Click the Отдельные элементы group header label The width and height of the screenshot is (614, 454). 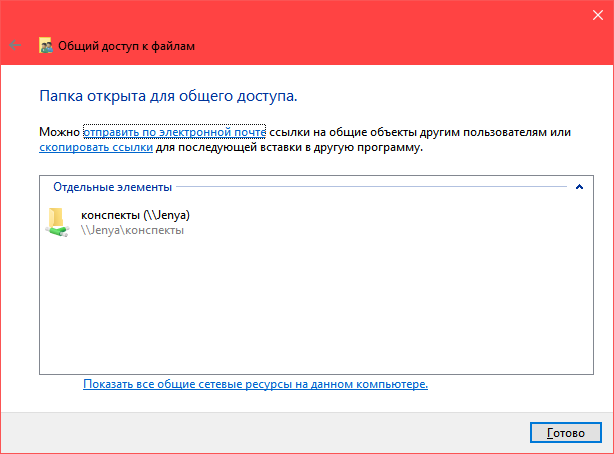[112, 187]
